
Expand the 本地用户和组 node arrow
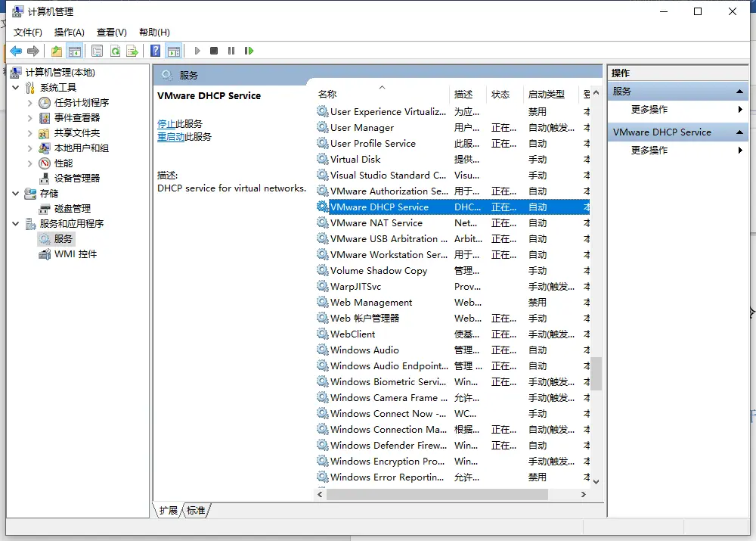(30, 148)
